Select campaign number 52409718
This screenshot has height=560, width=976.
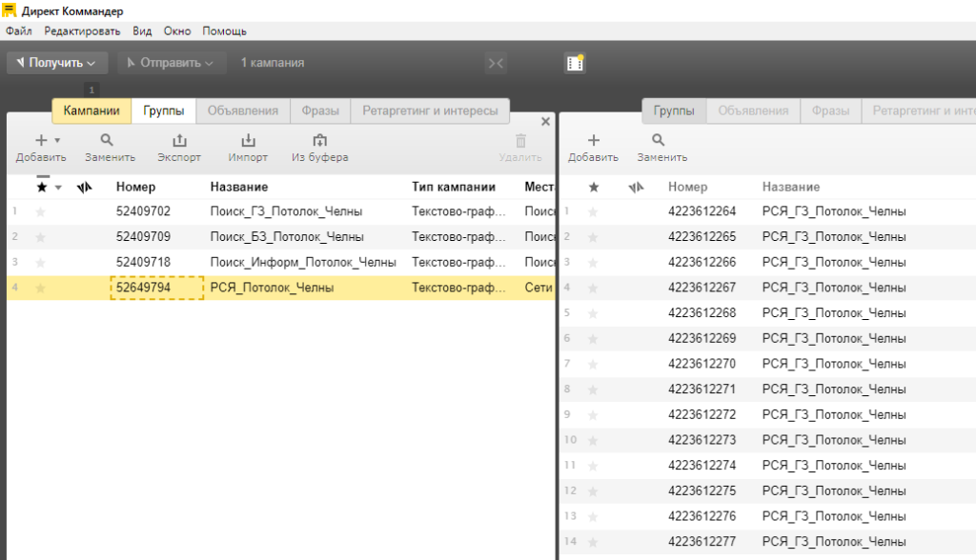143,263
